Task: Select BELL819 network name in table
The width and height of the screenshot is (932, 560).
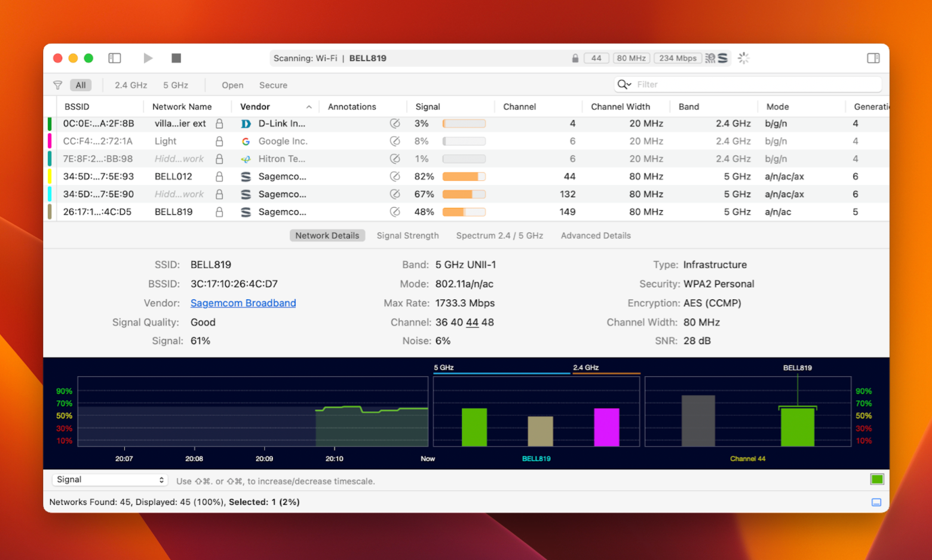Action: (x=173, y=212)
